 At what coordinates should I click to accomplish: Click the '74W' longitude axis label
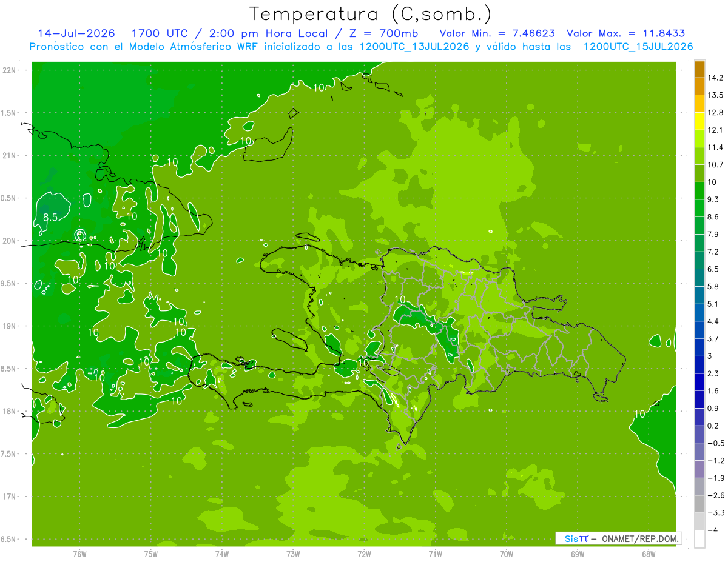pyautogui.click(x=221, y=554)
